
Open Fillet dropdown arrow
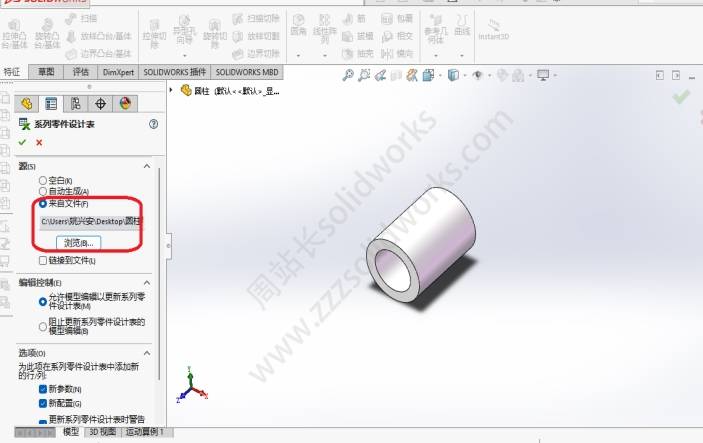[x=298, y=56]
